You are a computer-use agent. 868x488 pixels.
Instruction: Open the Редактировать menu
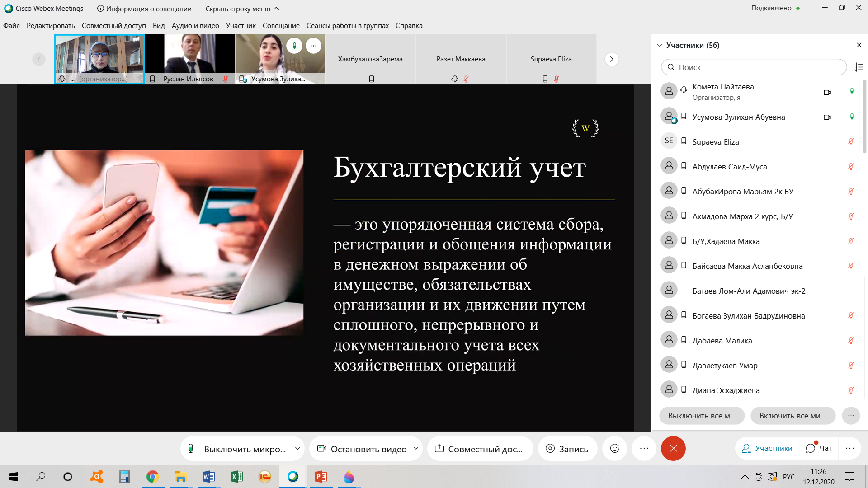pyautogui.click(x=51, y=26)
